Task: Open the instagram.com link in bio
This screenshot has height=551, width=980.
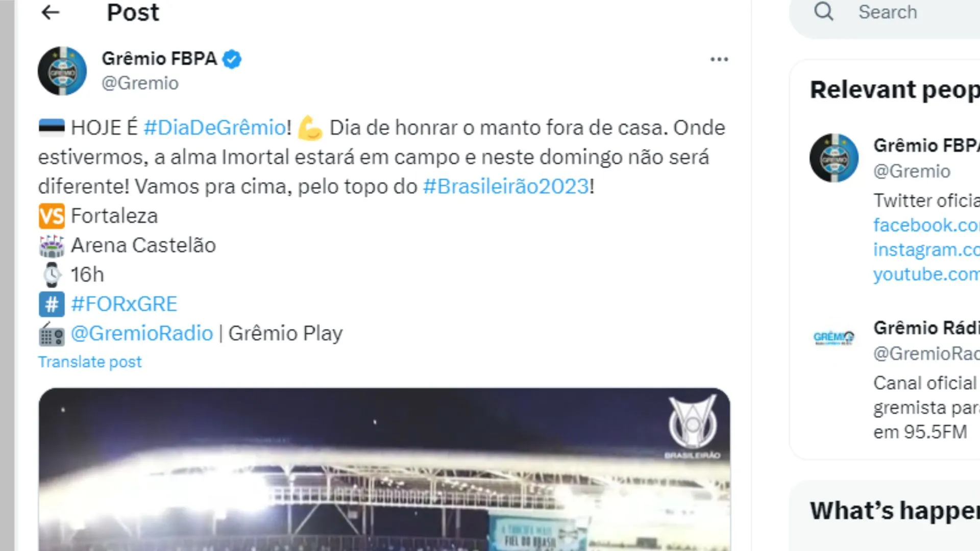Action: [x=926, y=250]
